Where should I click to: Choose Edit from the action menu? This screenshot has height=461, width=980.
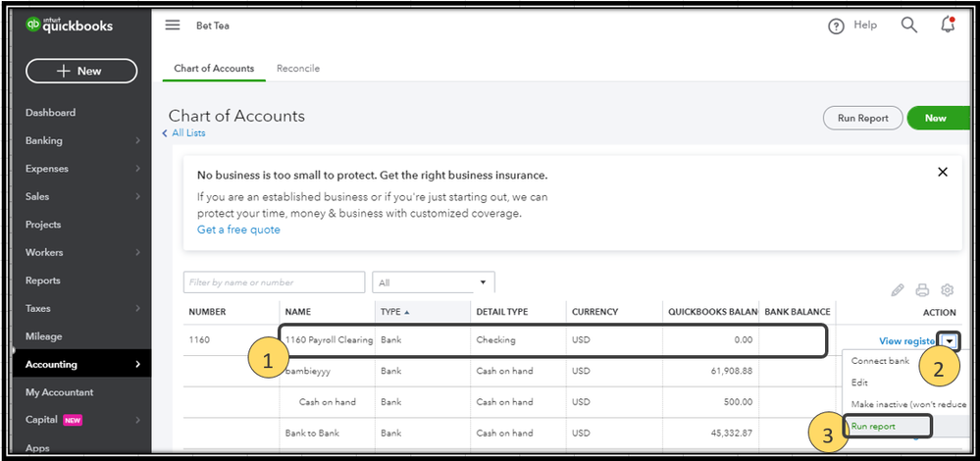tap(859, 383)
